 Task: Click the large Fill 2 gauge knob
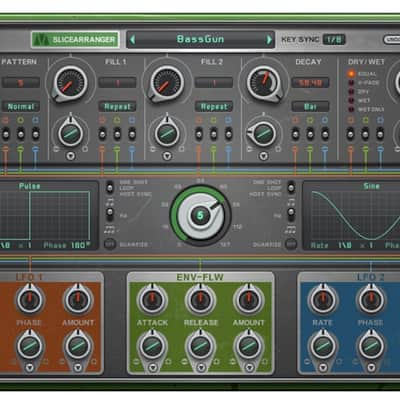pos(167,83)
